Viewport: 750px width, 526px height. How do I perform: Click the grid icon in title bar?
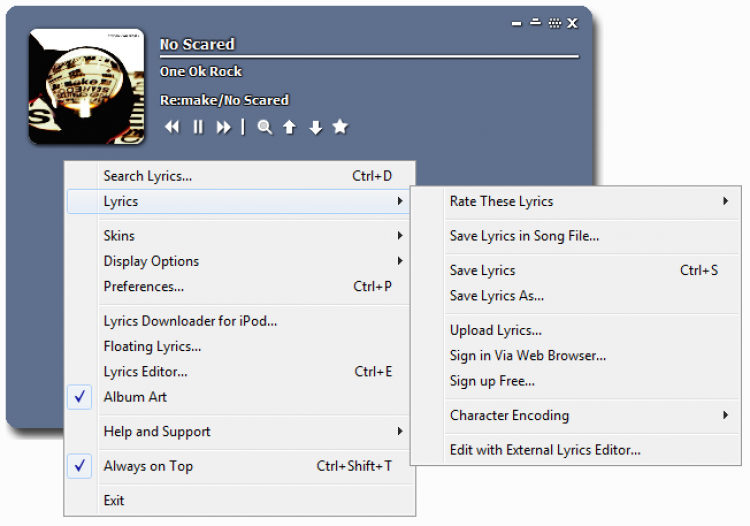pyautogui.click(x=555, y=23)
